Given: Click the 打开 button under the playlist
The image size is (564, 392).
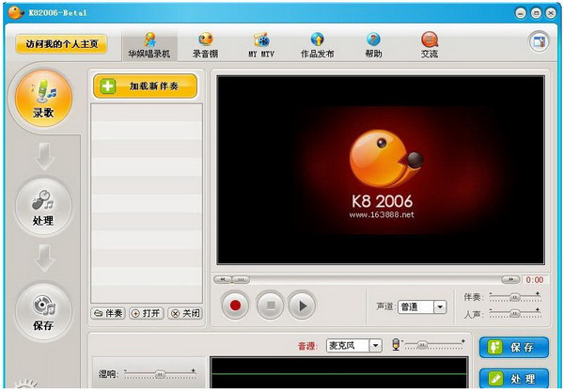Looking at the screenshot, I should (x=146, y=313).
